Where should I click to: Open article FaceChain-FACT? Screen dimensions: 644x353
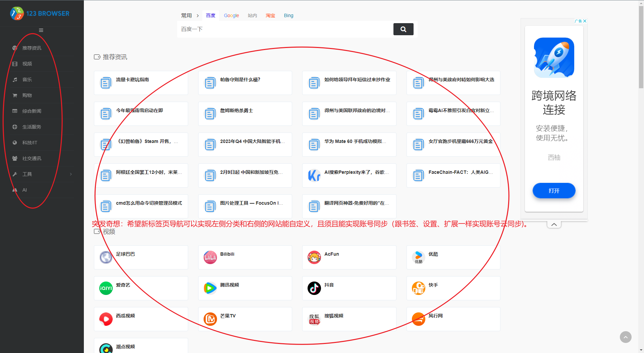pyautogui.click(x=453, y=175)
